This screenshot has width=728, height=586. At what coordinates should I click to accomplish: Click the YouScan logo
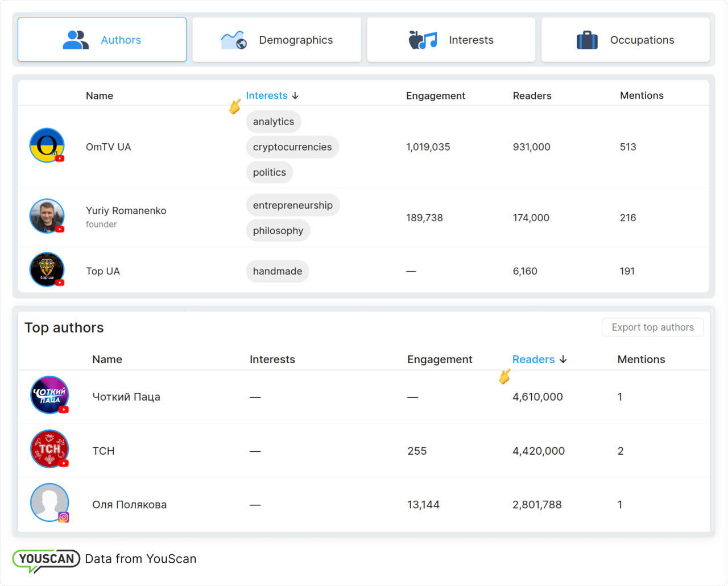click(46, 559)
